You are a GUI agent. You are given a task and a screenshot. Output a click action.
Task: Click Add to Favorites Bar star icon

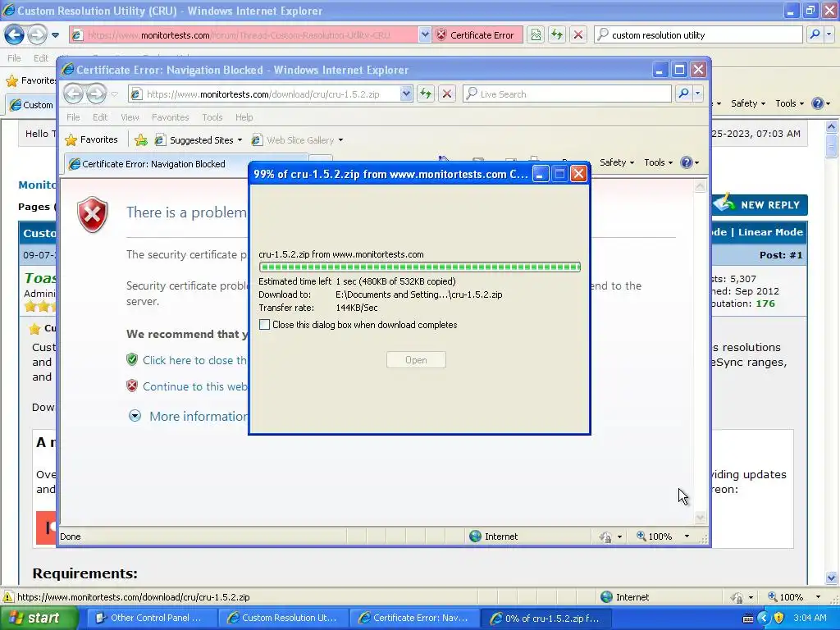point(141,140)
